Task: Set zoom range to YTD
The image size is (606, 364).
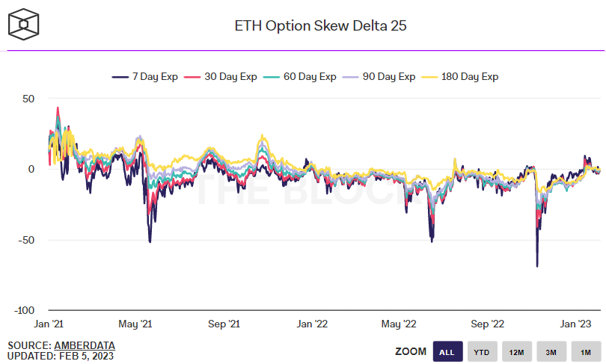Action: coord(482,351)
